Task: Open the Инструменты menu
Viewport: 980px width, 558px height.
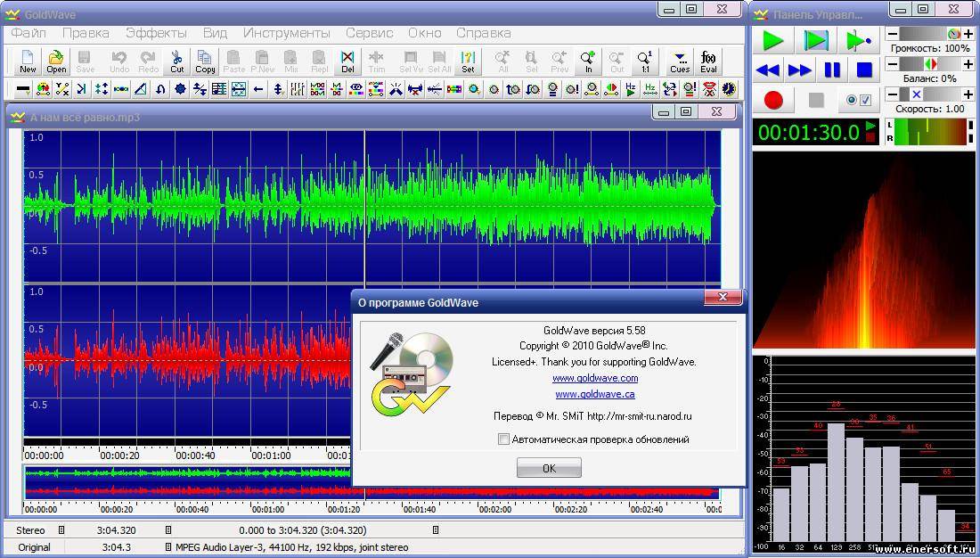Action: click(287, 33)
